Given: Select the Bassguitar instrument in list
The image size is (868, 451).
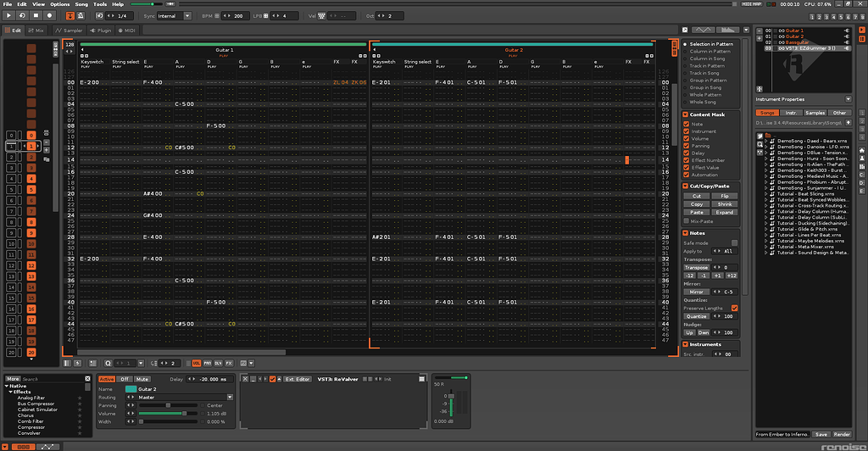Looking at the screenshot, I should (797, 42).
